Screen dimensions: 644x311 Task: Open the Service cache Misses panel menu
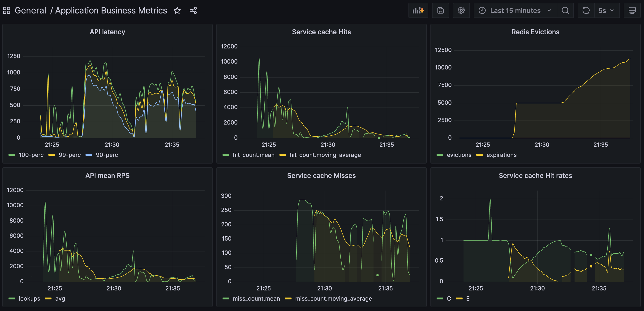tap(321, 176)
